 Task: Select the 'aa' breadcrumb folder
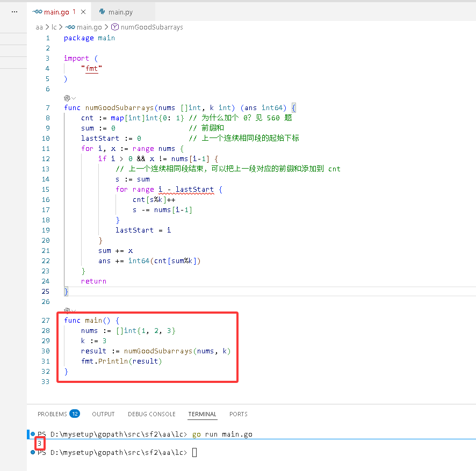(39, 27)
